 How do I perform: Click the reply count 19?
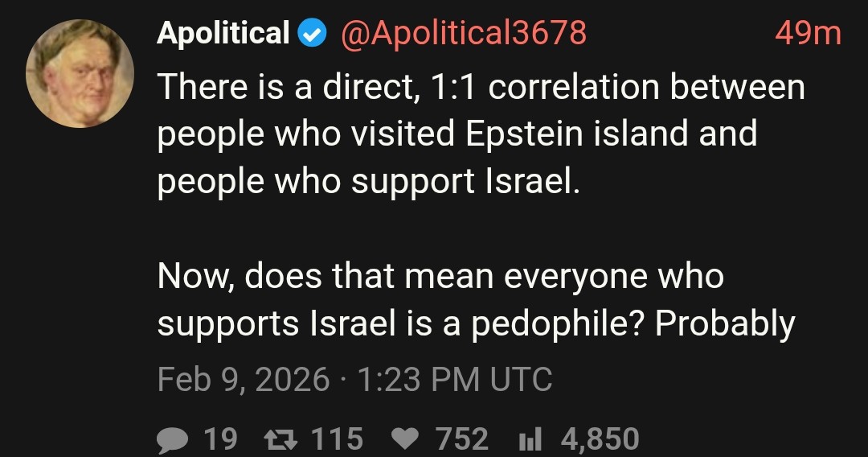click(220, 439)
